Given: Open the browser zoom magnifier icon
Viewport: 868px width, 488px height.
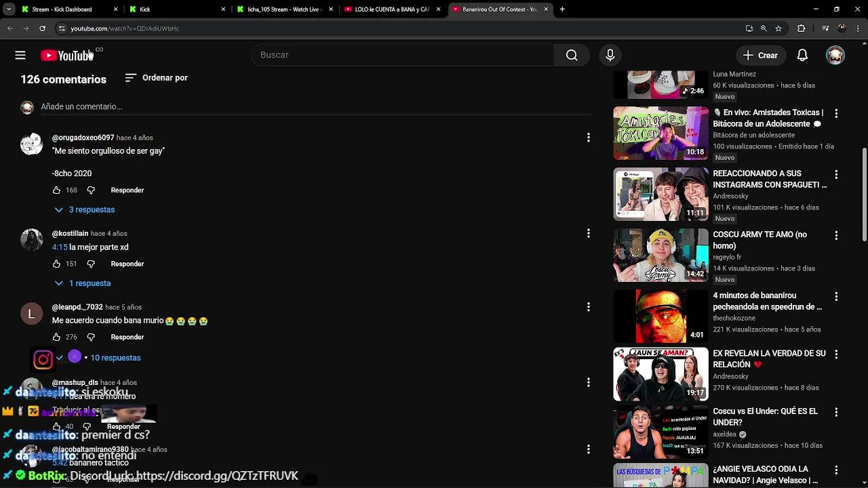Looking at the screenshot, I should pyautogui.click(x=764, y=28).
